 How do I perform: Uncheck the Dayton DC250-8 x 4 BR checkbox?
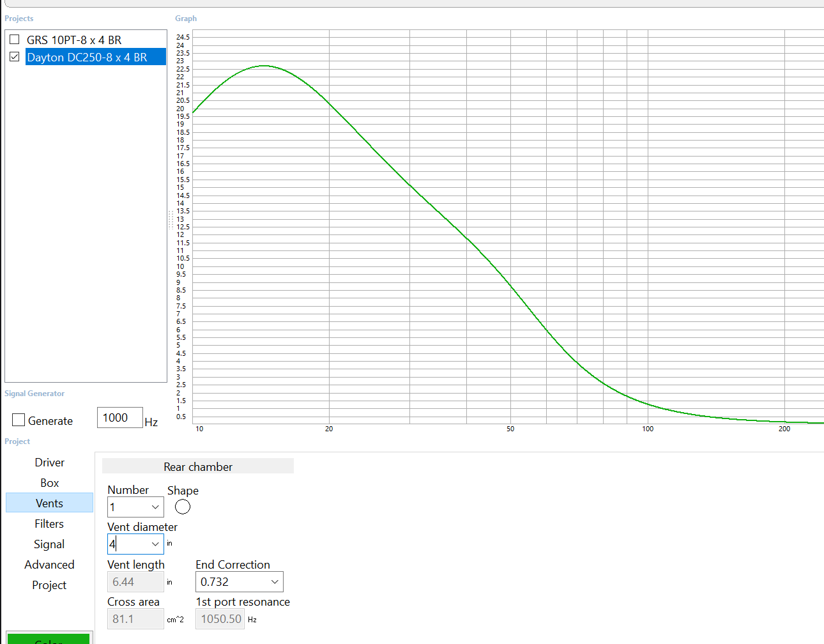[15, 57]
